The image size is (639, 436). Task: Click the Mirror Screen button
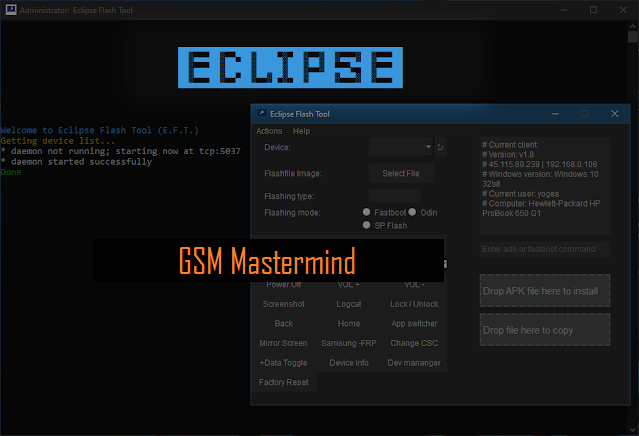tap(284, 343)
